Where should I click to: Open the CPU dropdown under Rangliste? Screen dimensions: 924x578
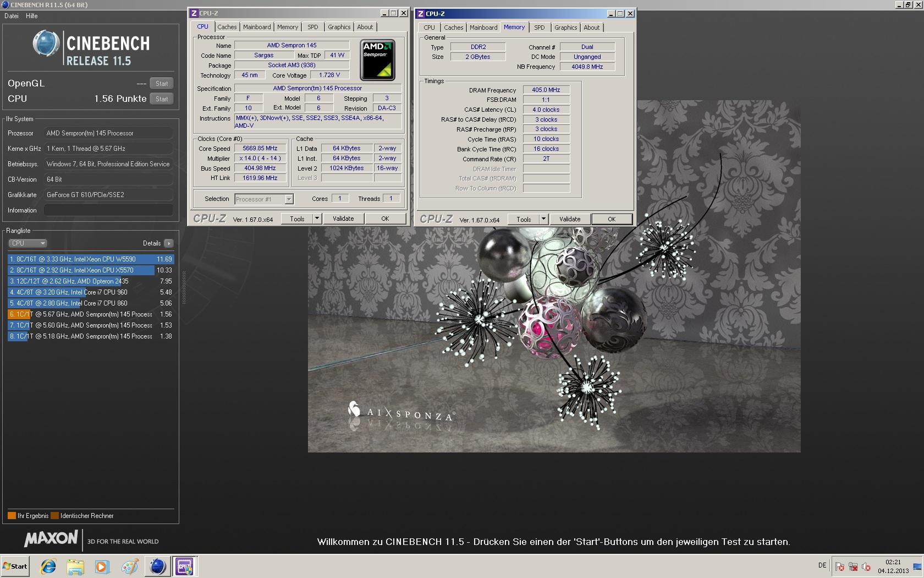coord(28,243)
